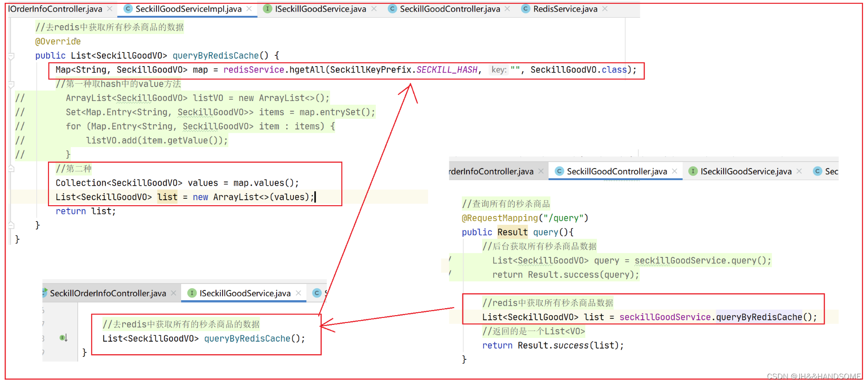Click 'queryByRedisCache' declaration in ISeckillGoodService interface
This screenshot has width=868, height=384.
[x=247, y=338]
